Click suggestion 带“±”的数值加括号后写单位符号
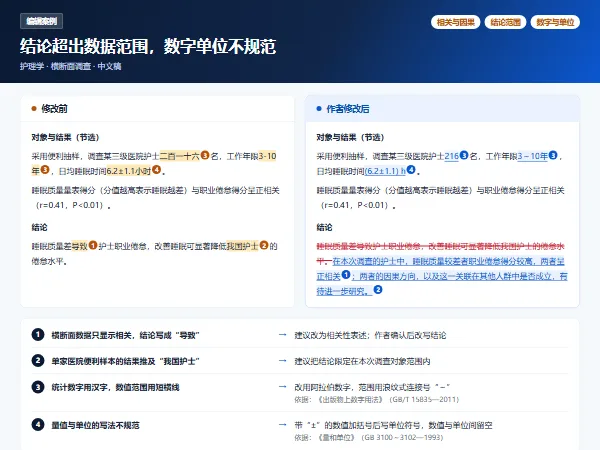This screenshot has height=450, width=600. [x=393, y=425]
